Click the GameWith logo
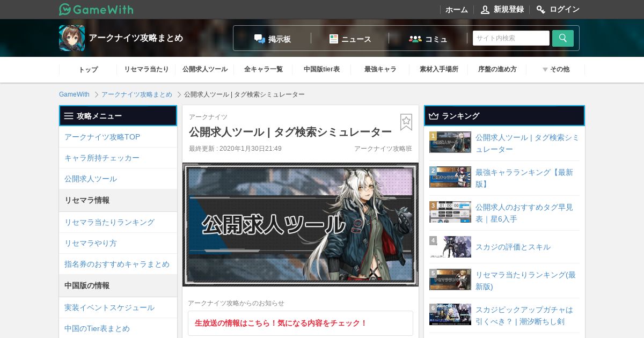 point(96,9)
